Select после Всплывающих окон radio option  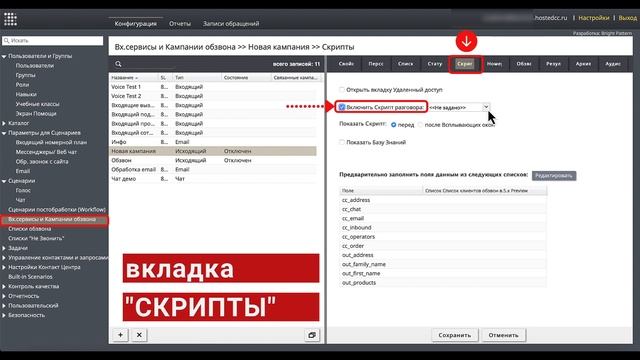point(420,125)
